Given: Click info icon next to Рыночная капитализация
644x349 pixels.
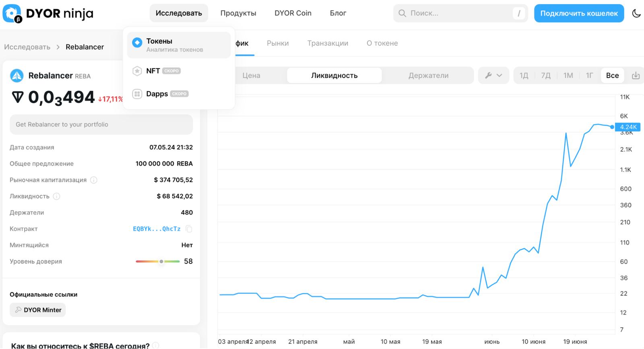Looking at the screenshot, I should pos(94,180).
